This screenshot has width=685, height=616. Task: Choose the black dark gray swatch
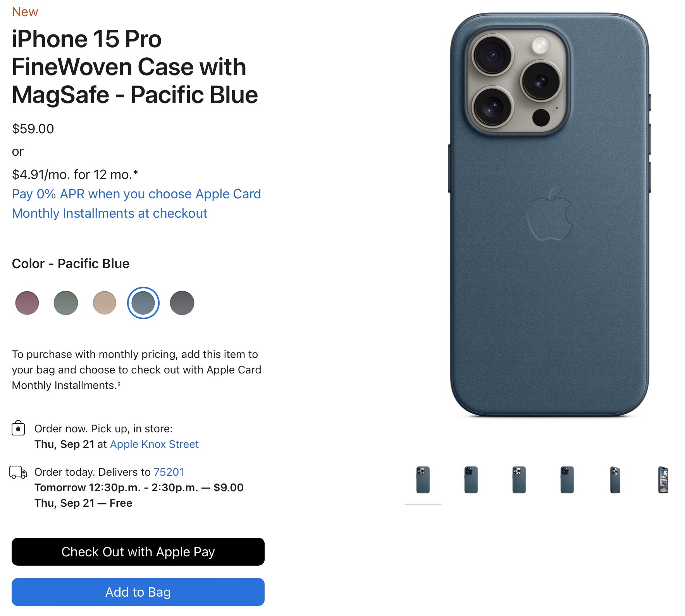tap(182, 303)
